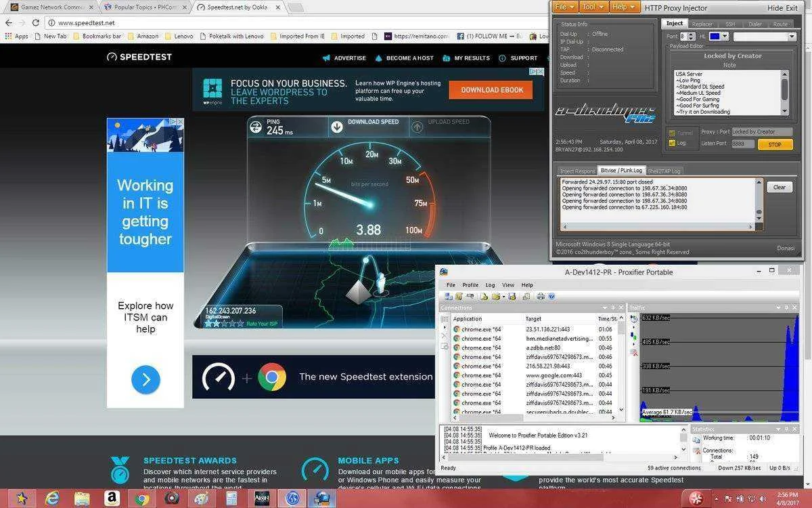The width and height of the screenshot is (812, 508).
Task: Click the Traffic pane top clock icon
Action: [x=633, y=318]
